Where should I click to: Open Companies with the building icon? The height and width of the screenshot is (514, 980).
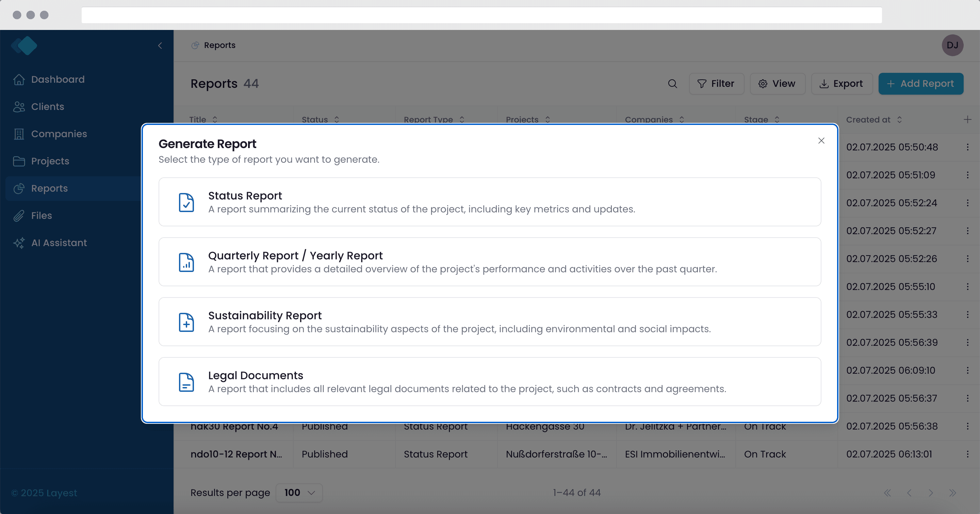(x=19, y=134)
